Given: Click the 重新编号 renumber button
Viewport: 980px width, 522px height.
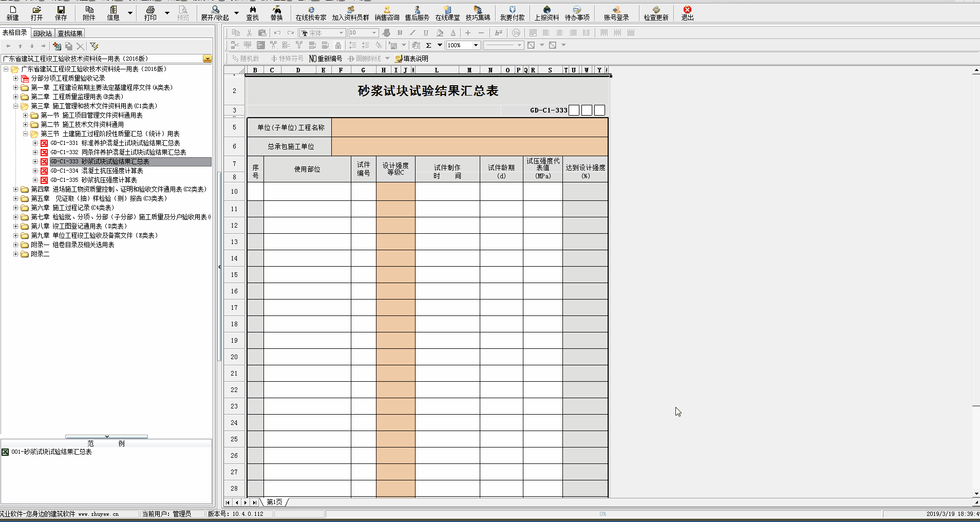Looking at the screenshot, I should pyautogui.click(x=326, y=59).
